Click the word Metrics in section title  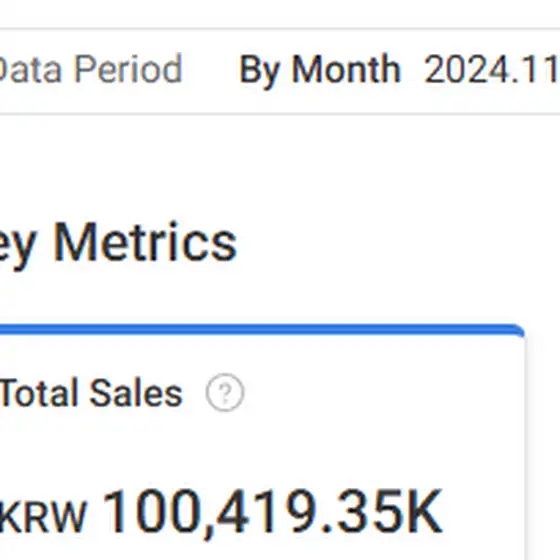[x=145, y=242]
